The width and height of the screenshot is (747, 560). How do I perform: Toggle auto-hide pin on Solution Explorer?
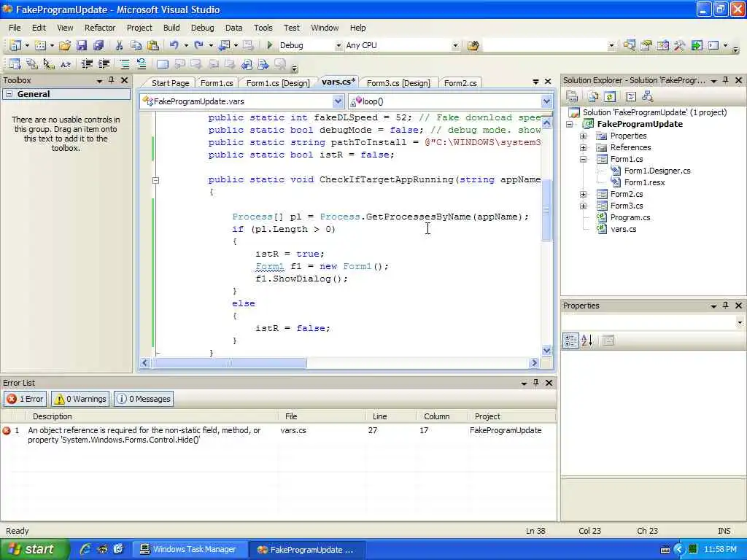click(726, 80)
